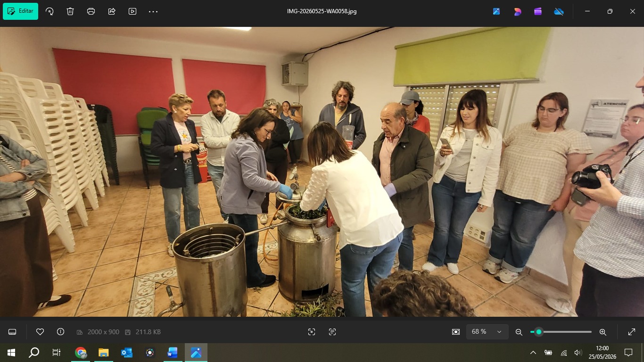Click the text recognition scan icon
Viewport: 644px width, 362px height.
point(332,332)
